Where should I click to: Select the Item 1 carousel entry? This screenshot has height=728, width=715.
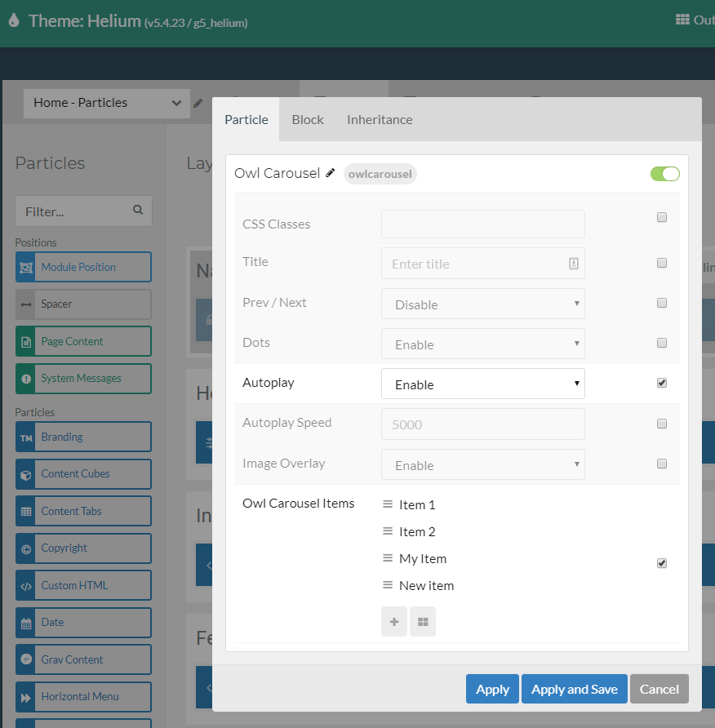pyautogui.click(x=417, y=504)
